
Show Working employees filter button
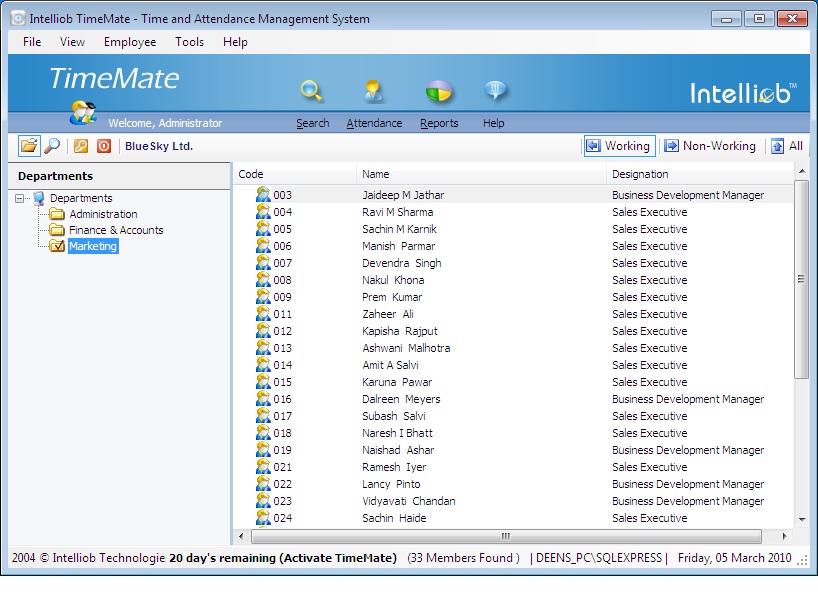click(x=619, y=146)
